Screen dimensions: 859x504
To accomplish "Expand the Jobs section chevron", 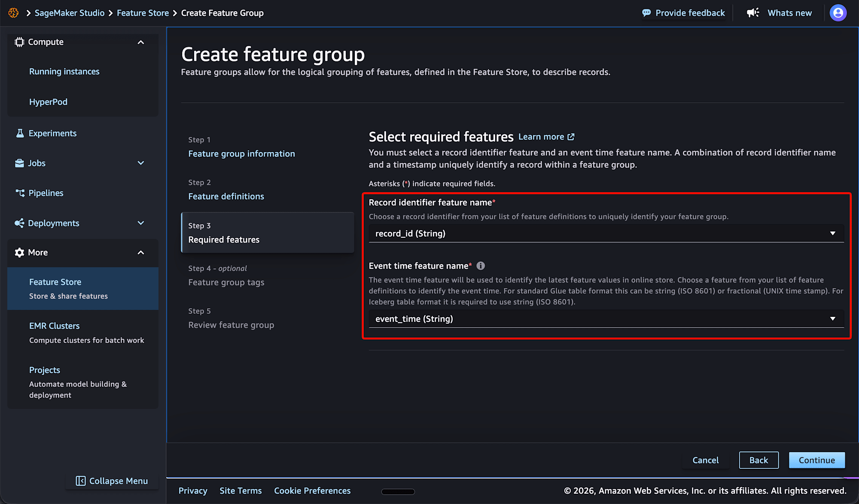I will pos(140,163).
